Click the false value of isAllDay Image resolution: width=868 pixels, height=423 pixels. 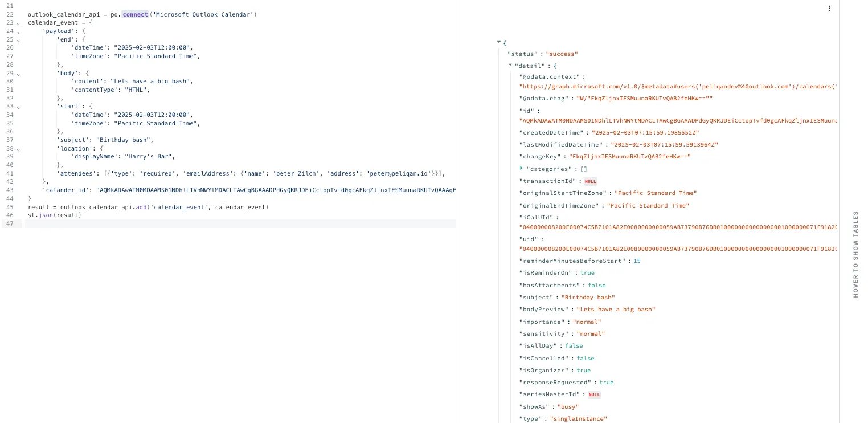point(574,346)
